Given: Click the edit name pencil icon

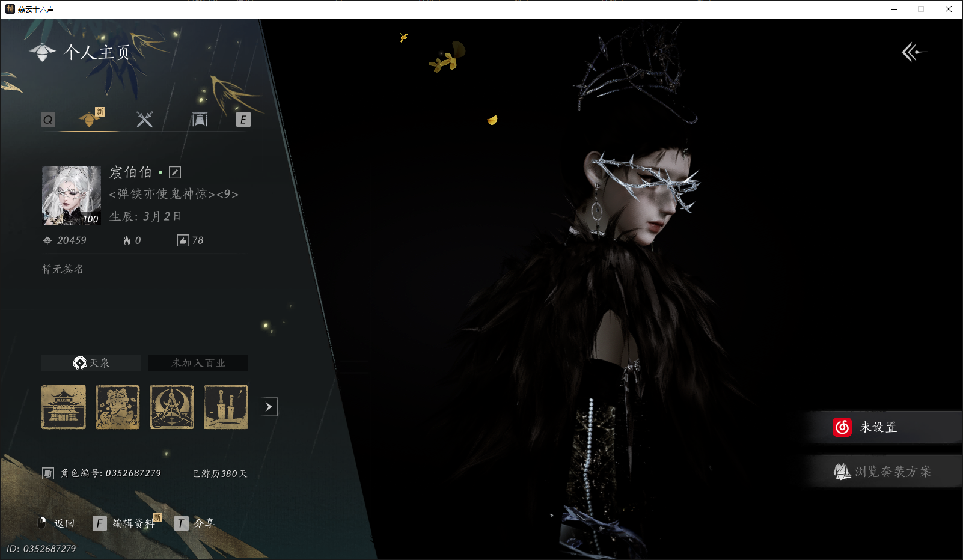Looking at the screenshot, I should (x=175, y=172).
